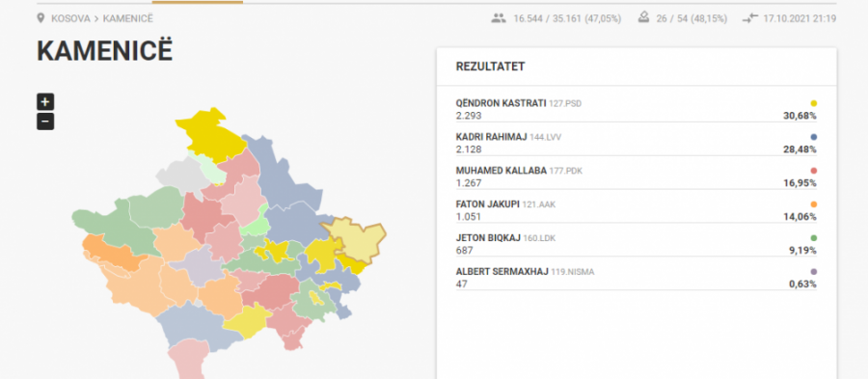This screenshot has width=868, height=379.
Task: Click the ballot box counted stations icon
Action: coord(643,17)
